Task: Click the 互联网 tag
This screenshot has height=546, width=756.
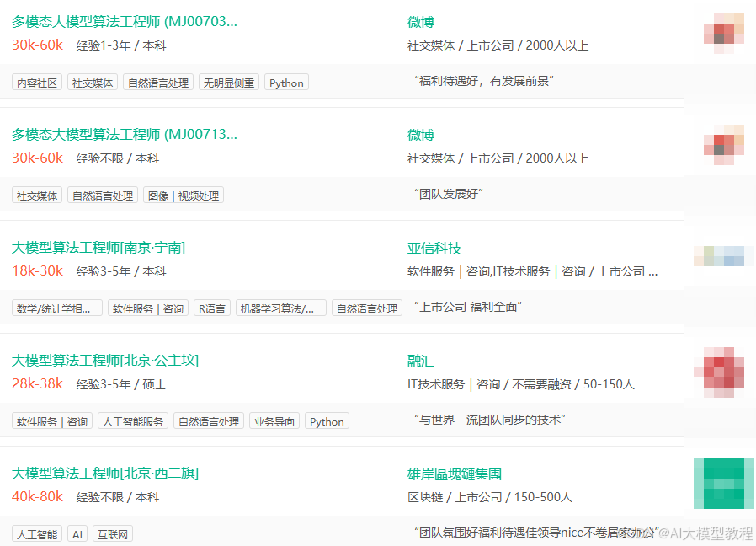Action: pyautogui.click(x=113, y=534)
